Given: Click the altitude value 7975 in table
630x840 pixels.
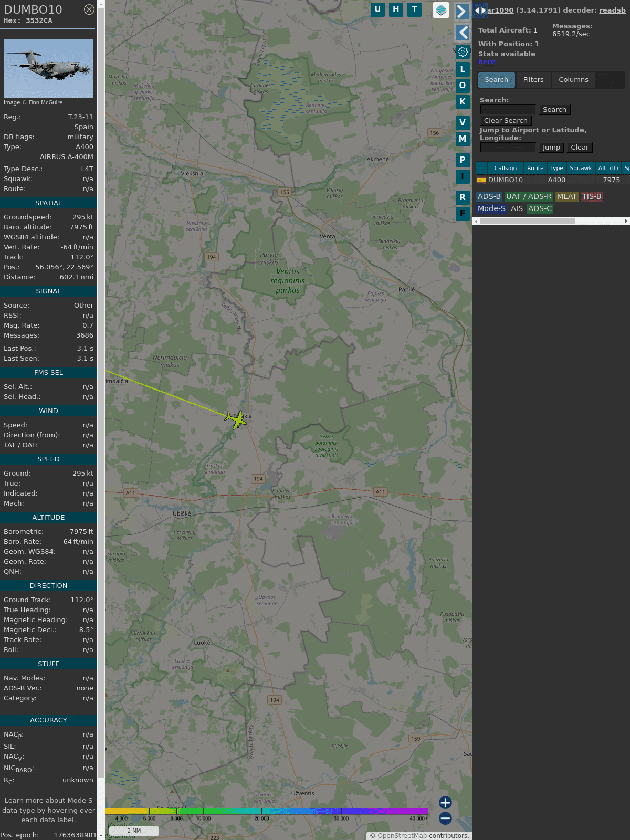Looking at the screenshot, I should click(x=612, y=180).
